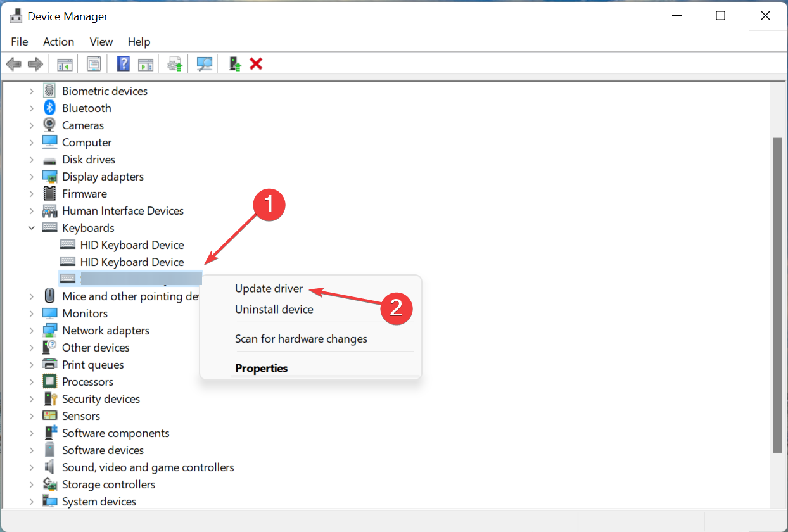The image size is (788, 532).
Task: Click the Back arrow toolbar icon
Action: point(14,64)
